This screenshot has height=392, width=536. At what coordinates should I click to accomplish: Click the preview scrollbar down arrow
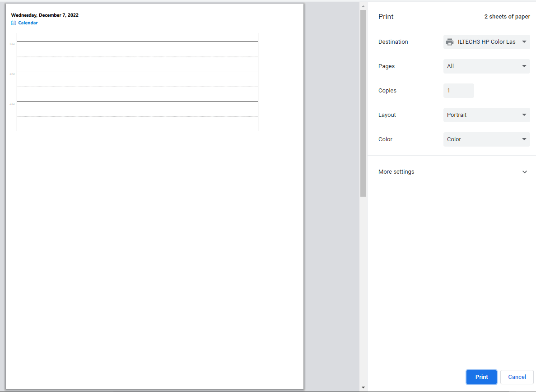click(x=363, y=387)
